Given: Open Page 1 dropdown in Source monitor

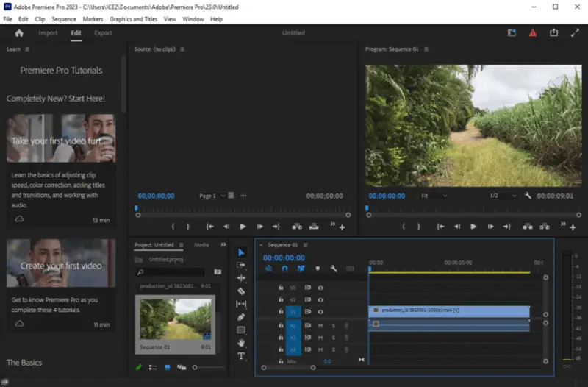Looking at the screenshot, I should click(x=212, y=196).
